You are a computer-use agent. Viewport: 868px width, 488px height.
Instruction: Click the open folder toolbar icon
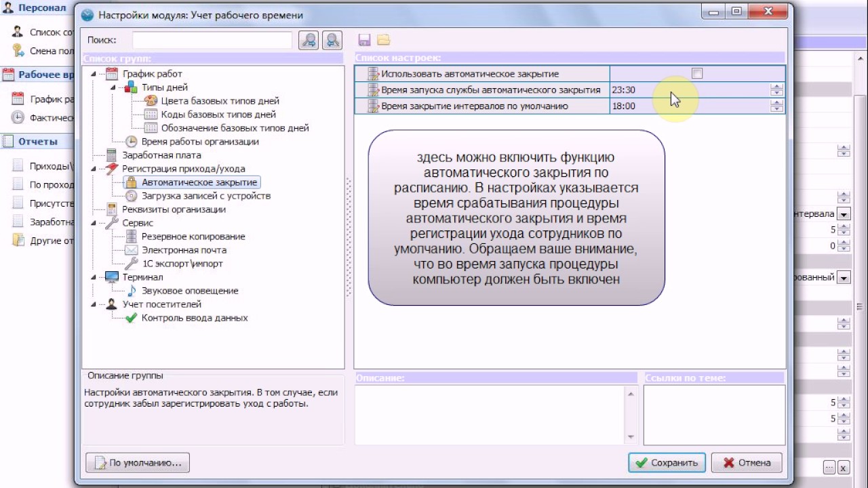click(384, 40)
